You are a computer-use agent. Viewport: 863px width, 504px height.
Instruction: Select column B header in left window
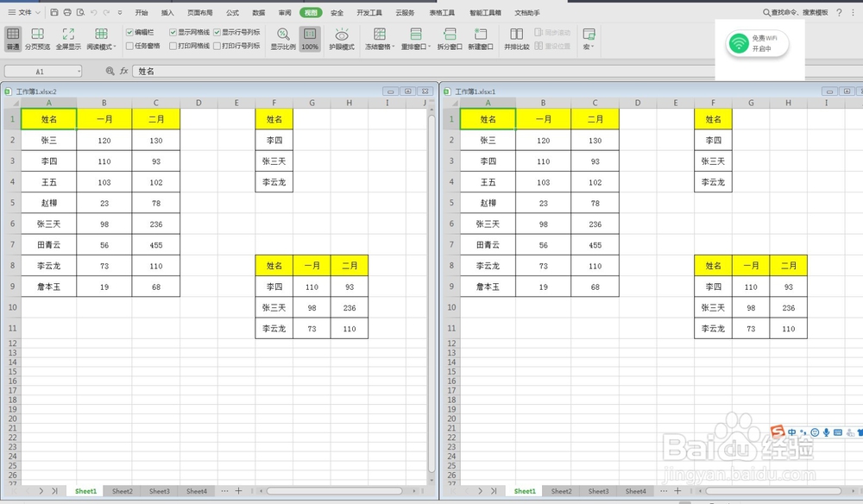coord(104,103)
